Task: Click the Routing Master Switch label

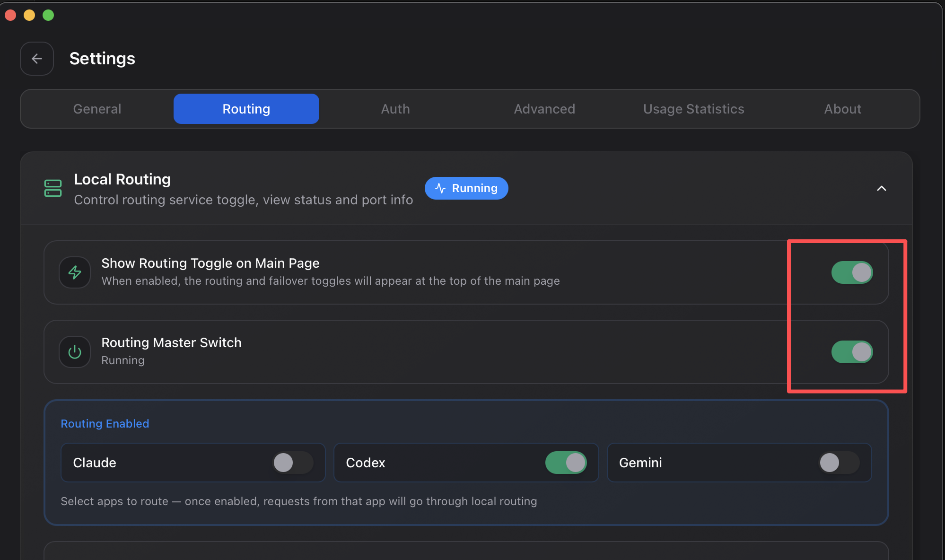Action: [x=171, y=342]
